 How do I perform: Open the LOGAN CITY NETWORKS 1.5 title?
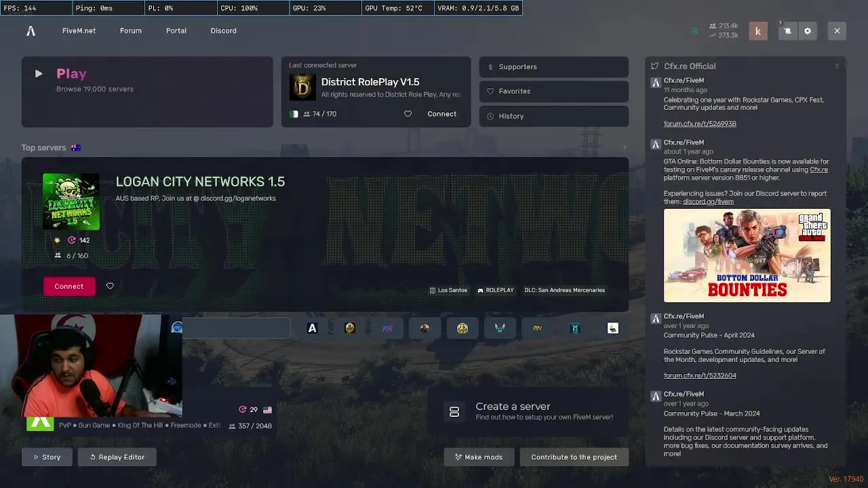point(200,182)
